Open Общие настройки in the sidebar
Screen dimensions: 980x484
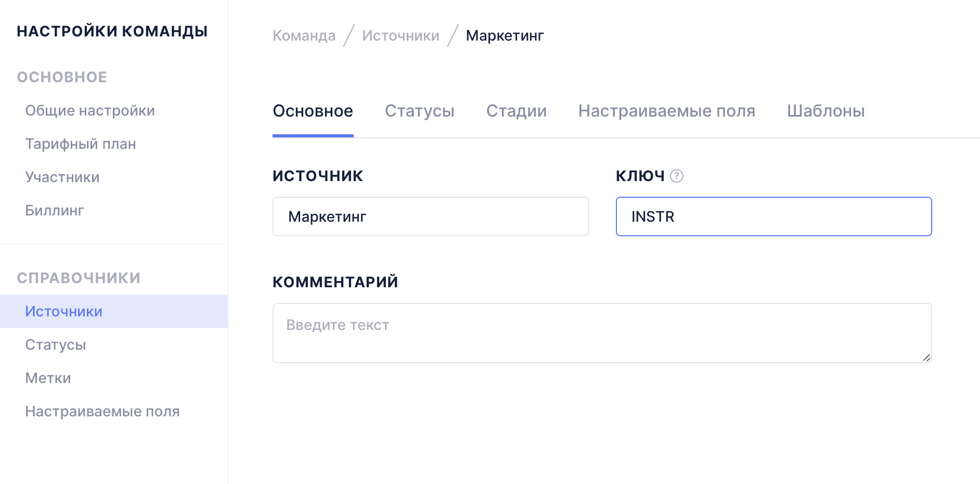pos(90,110)
